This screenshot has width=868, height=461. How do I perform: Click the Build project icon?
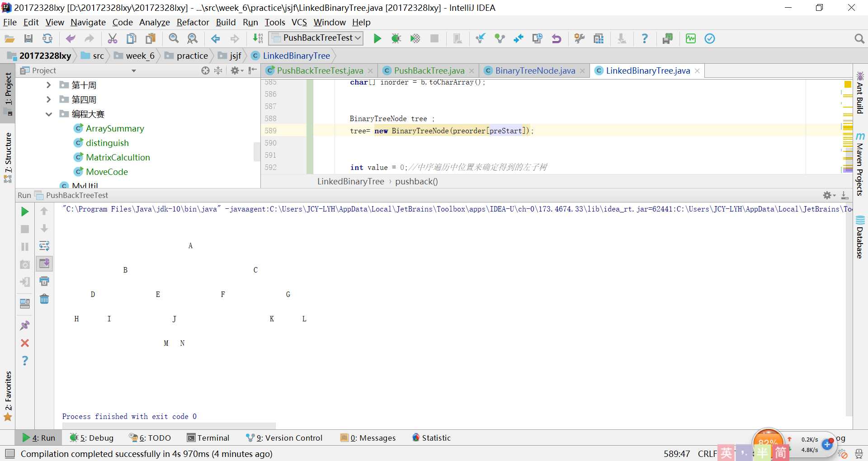(258, 39)
